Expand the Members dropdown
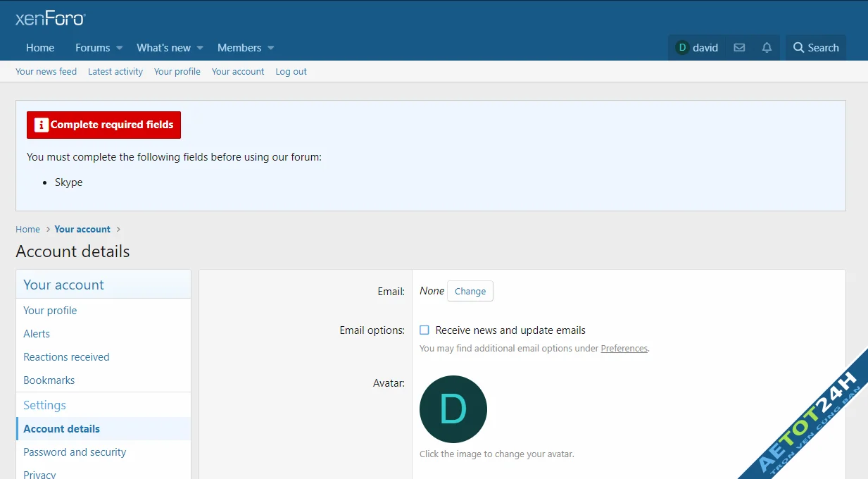 click(239, 47)
